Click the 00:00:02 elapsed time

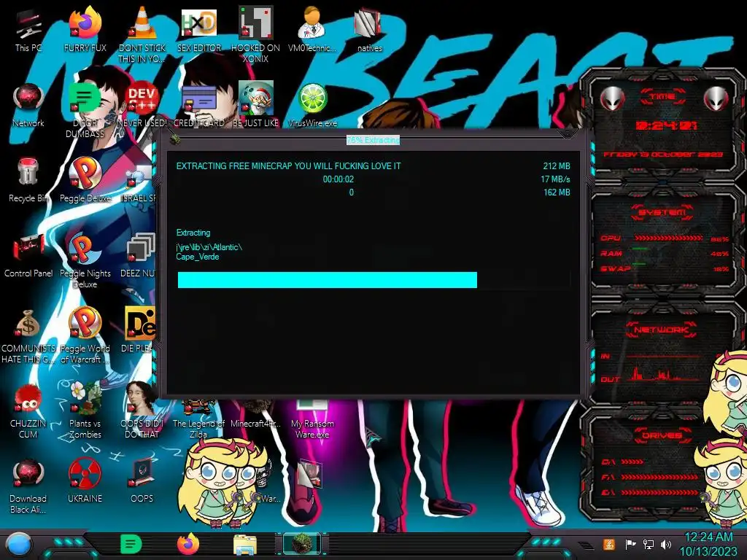point(338,179)
